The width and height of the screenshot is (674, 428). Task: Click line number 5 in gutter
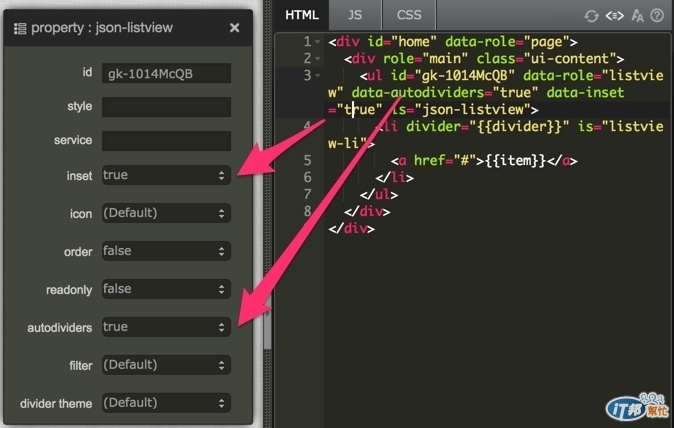[307, 160]
